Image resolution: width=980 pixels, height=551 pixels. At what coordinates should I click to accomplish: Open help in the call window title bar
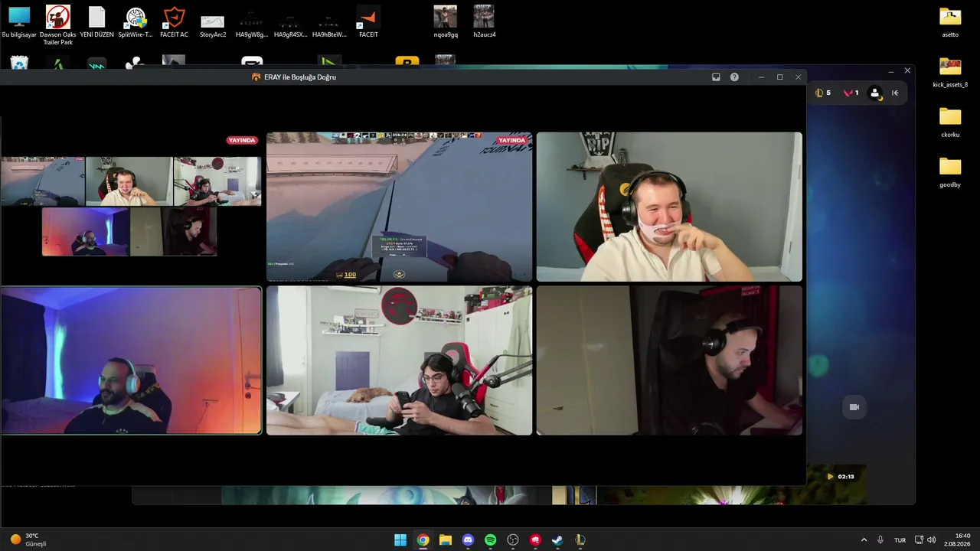tap(734, 77)
